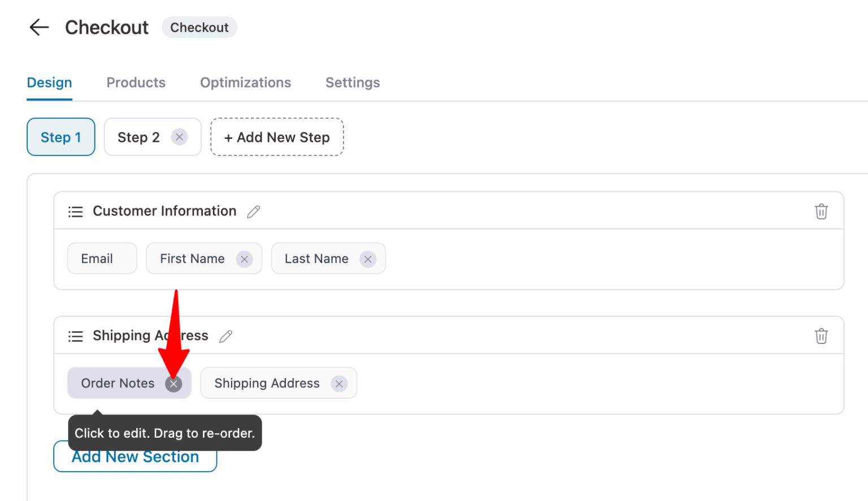The width and height of the screenshot is (868, 501).
Task: Remove the First Name field
Action: pyautogui.click(x=244, y=259)
